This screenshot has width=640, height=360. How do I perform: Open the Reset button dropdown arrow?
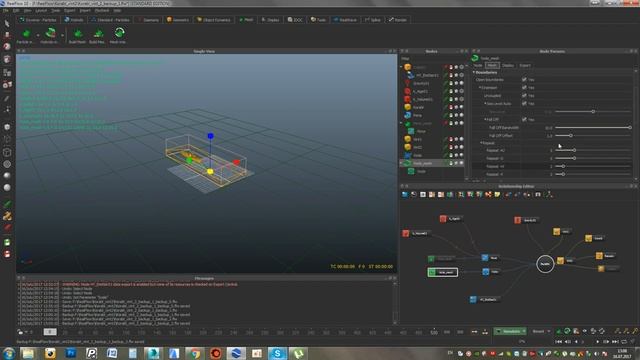[549, 331]
